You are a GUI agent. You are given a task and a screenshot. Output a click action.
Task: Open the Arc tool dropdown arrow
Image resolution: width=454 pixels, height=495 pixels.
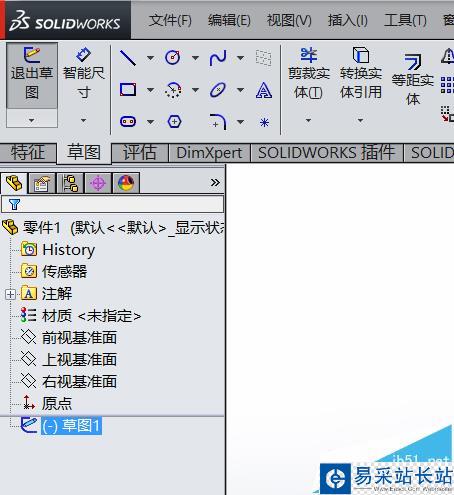pyautogui.click(x=195, y=90)
